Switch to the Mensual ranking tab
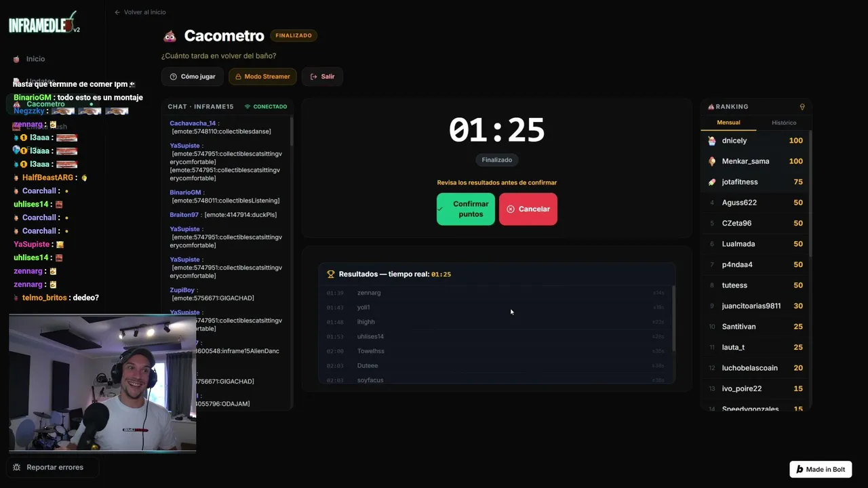Image resolution: width=868 pixels, height=488 pixels. 728,123
